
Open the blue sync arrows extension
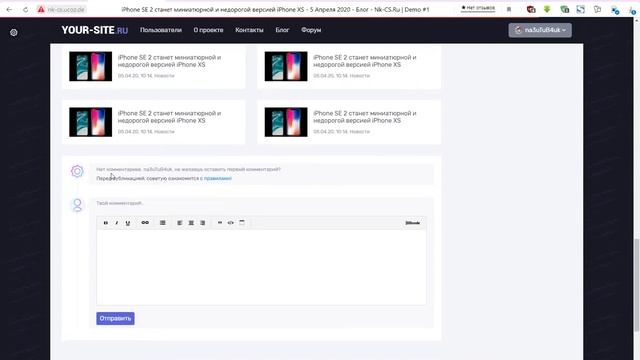pyautogui.click(x=580, y=9)
